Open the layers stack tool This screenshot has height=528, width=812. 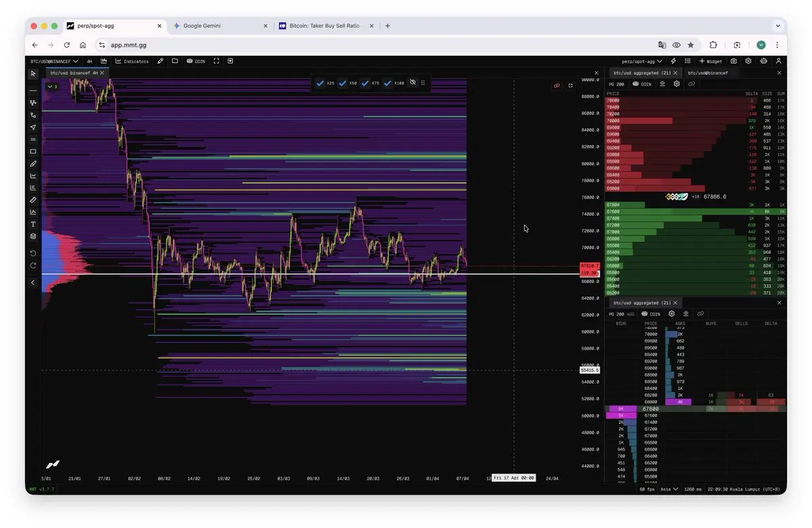pyautogui.click(x=33, y=236)
